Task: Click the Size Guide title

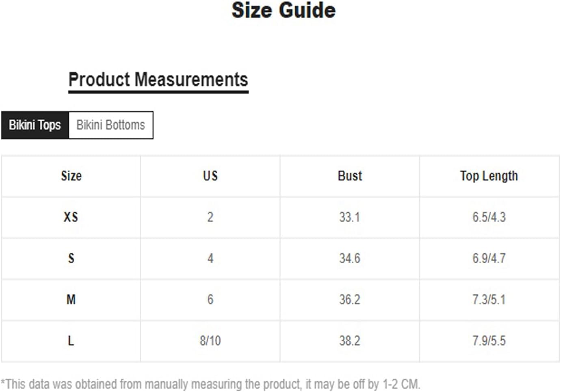Action: point(284,10)
